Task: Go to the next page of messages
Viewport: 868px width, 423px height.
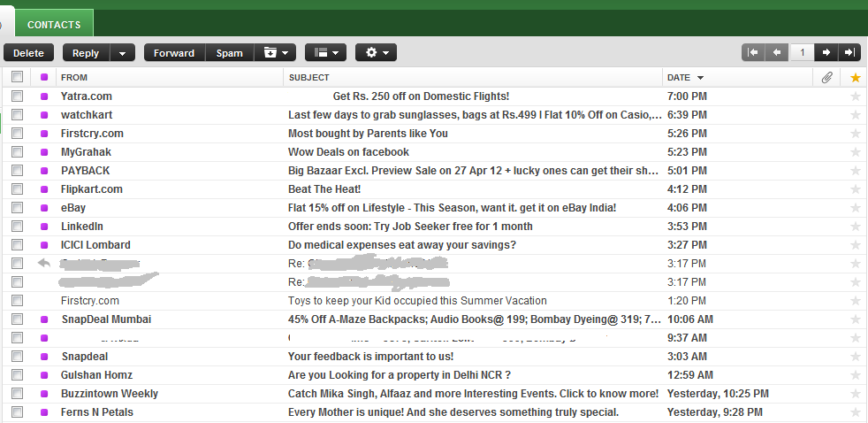Action: pos(826,53)
